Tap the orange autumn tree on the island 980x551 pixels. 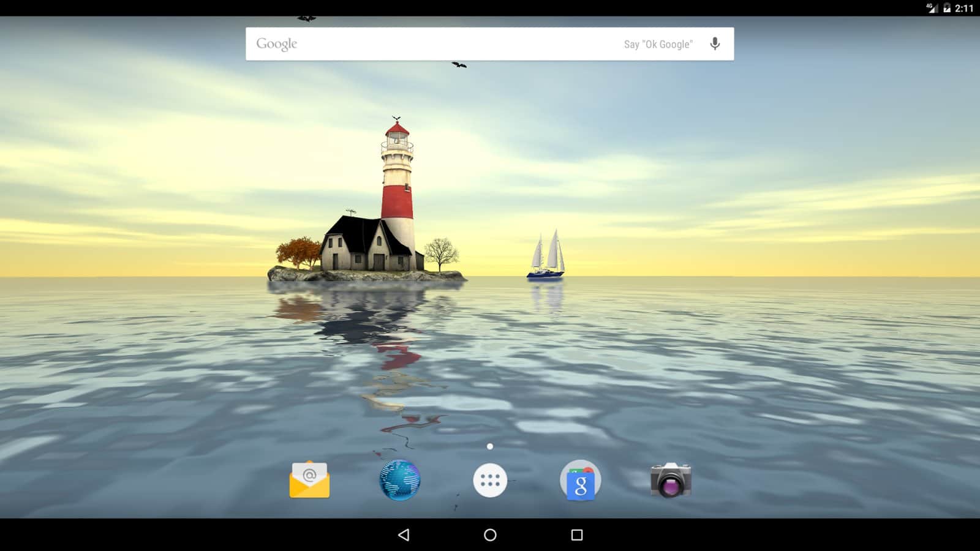298,252
